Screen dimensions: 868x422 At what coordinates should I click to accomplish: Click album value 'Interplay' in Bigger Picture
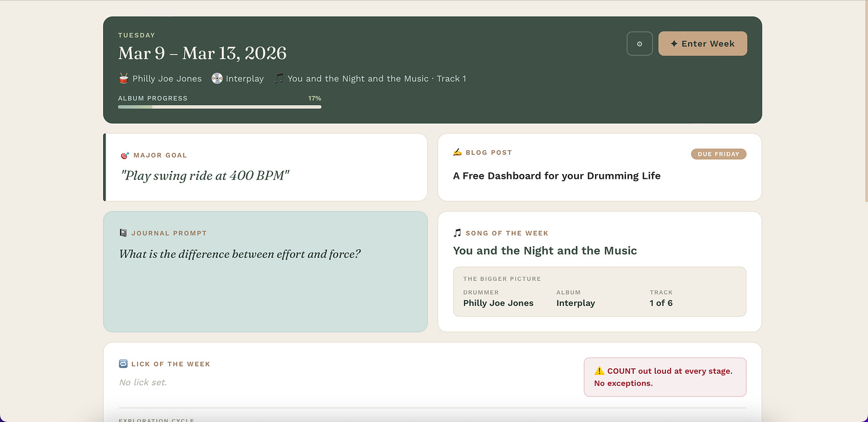click(x=576, y=303)
